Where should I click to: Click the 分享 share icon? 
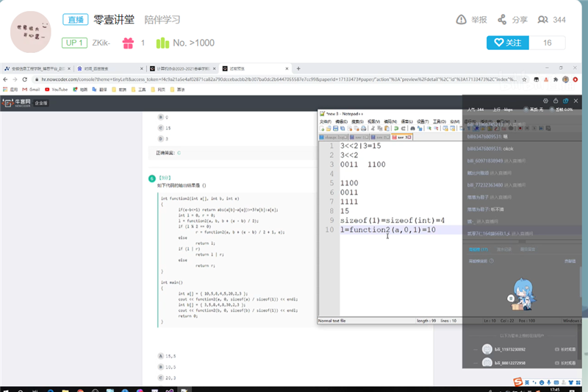[x=503, y=20]
